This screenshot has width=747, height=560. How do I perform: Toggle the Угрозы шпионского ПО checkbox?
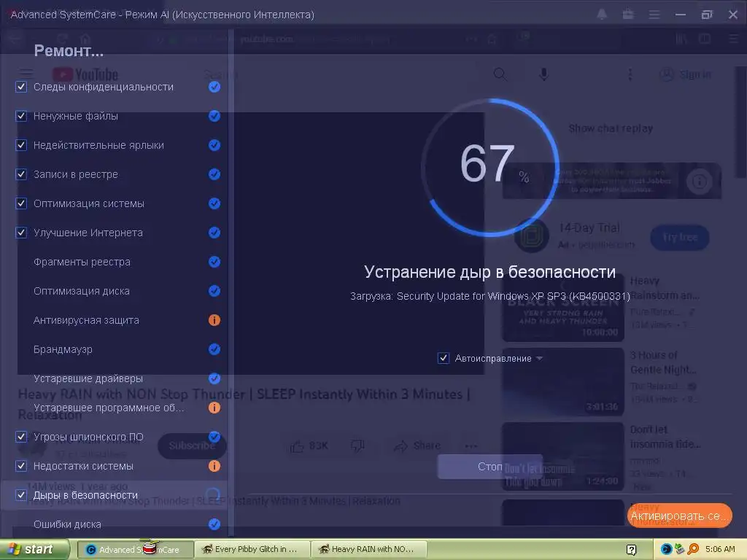click(21, 437)
